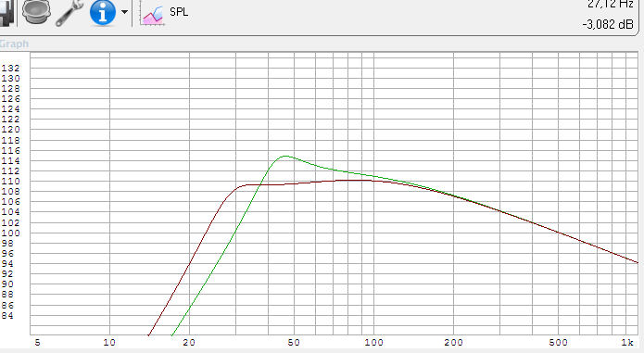Click the 50 Hz frequency axis label
Image resolution: width=644 pixels, height=353 pixels.
[x=294, y=342]
